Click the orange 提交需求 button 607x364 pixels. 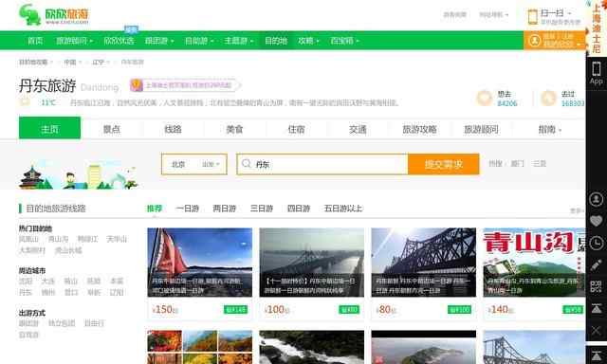pos(444,164)
